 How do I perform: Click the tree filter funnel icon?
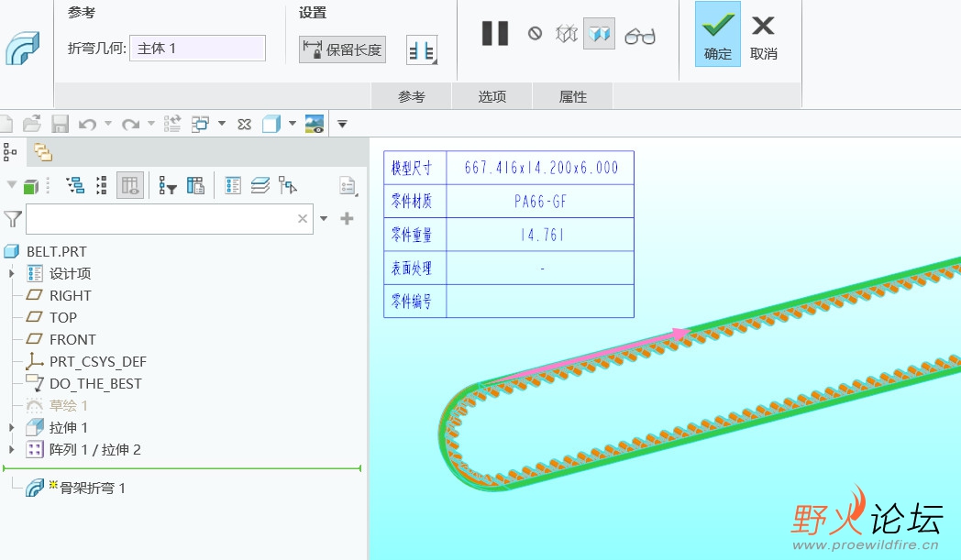(x=167, y=186)
